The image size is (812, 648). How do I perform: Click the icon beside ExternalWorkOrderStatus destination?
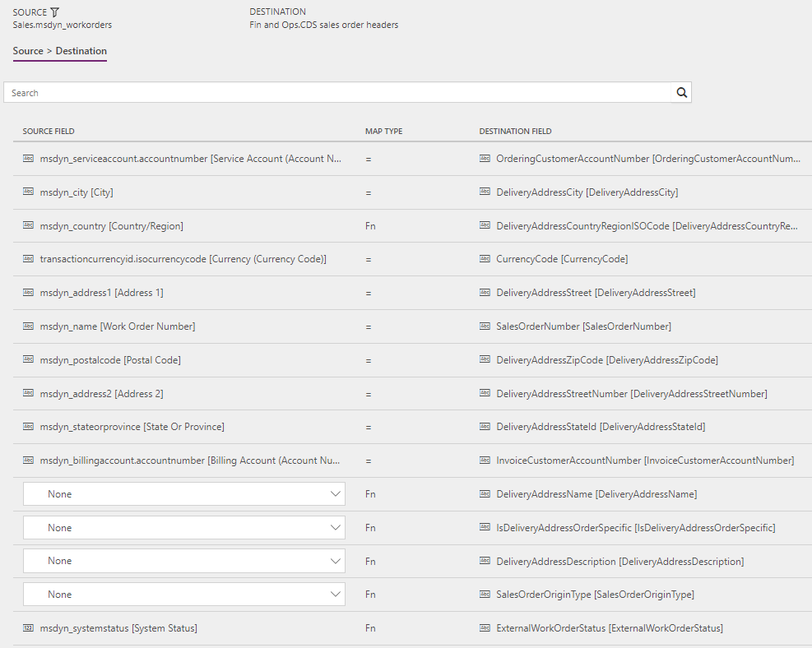(485, 627)
